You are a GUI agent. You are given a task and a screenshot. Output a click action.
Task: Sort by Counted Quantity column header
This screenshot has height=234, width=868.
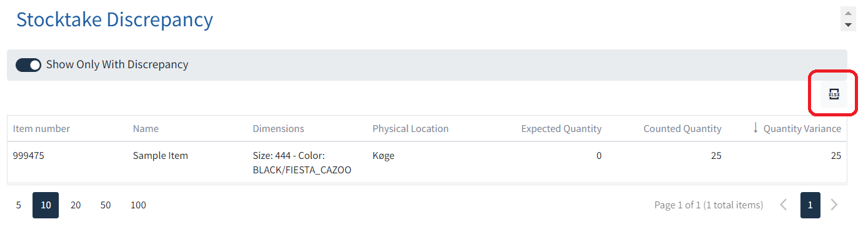pos(682,129)
